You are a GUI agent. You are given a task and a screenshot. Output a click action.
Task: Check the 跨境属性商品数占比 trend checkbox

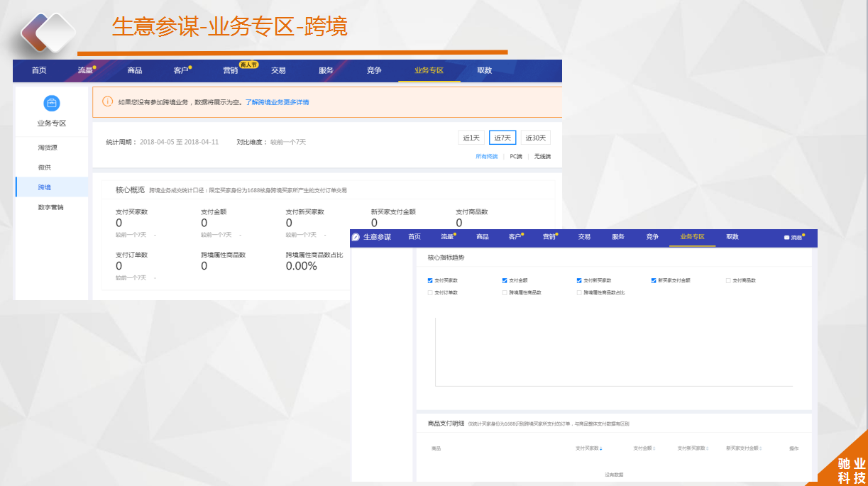tap(579, 292)
